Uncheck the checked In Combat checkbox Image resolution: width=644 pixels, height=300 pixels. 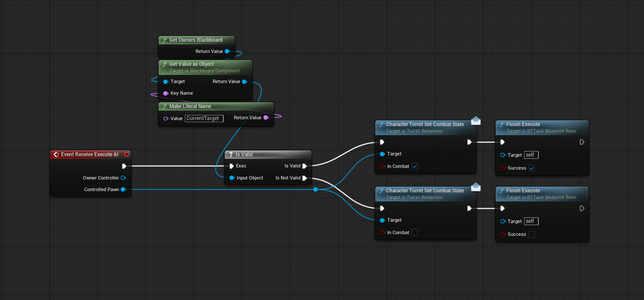point(414,166)
